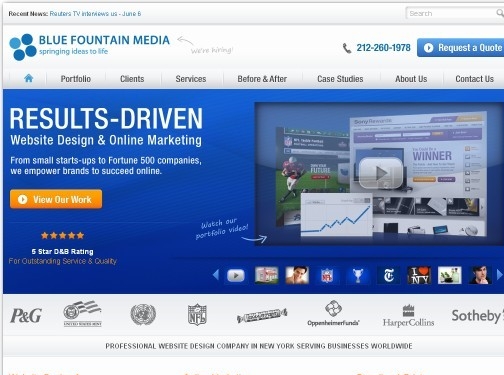Open the About Us menu item
This screenshot has width=504, height=375.
[x=411, y=79]
